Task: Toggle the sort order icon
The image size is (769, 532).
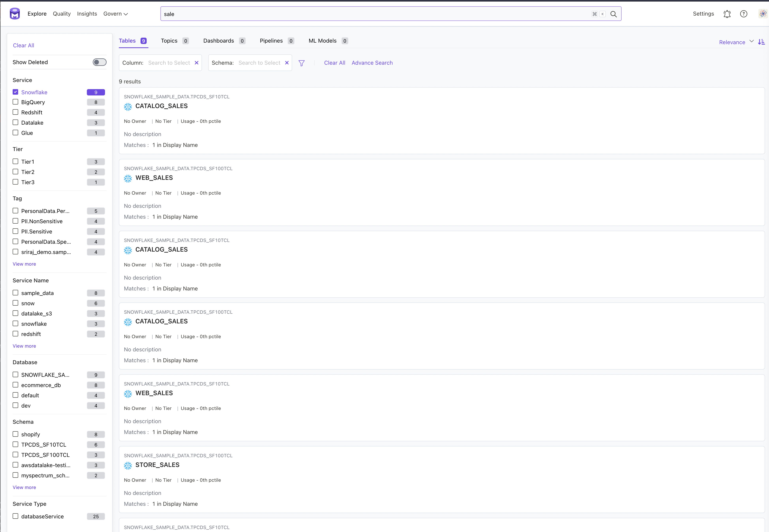Action: point(761,42)
